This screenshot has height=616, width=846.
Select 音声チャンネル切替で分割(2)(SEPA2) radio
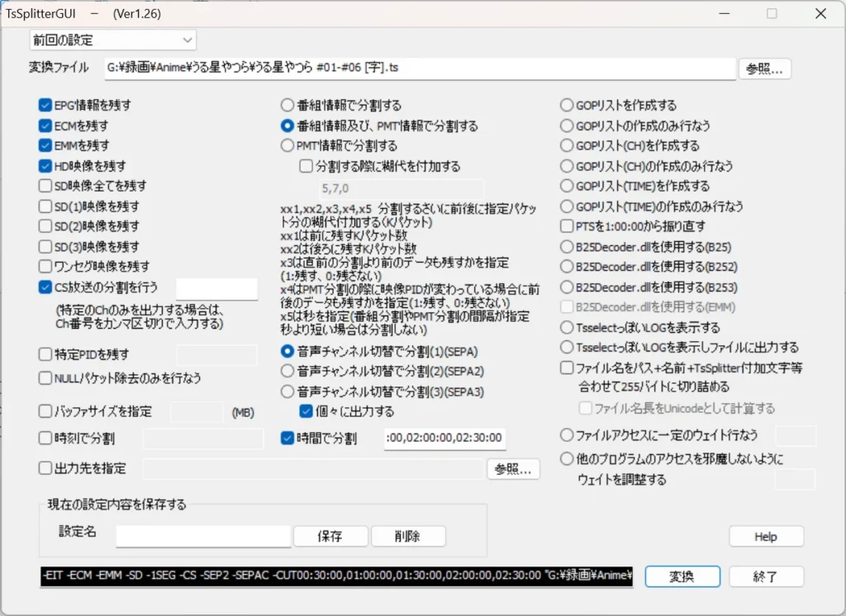pos(288,371)
